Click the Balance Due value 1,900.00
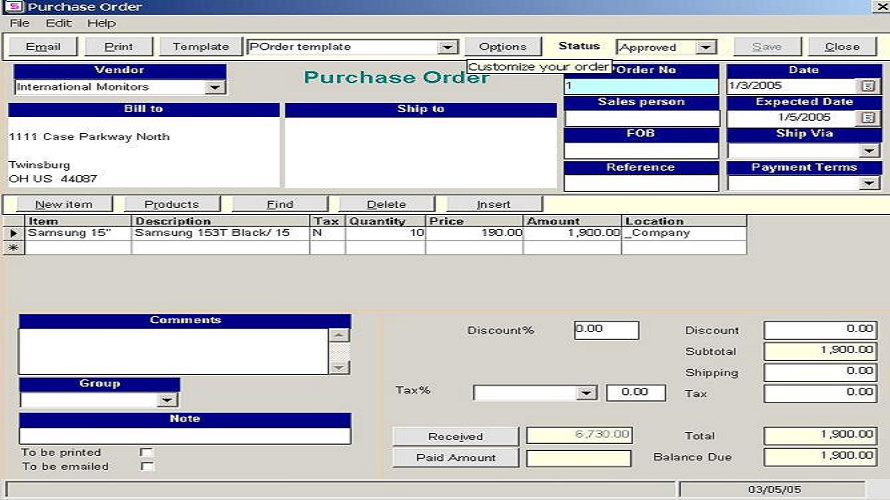890x500 pixels. pyautogui.click(x=820, y=456)
